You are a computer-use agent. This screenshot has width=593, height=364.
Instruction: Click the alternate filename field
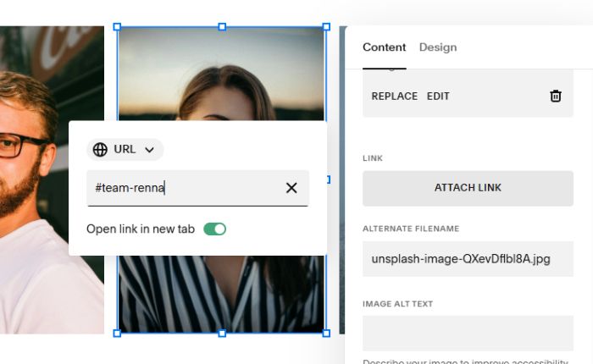tap(468, 259)
